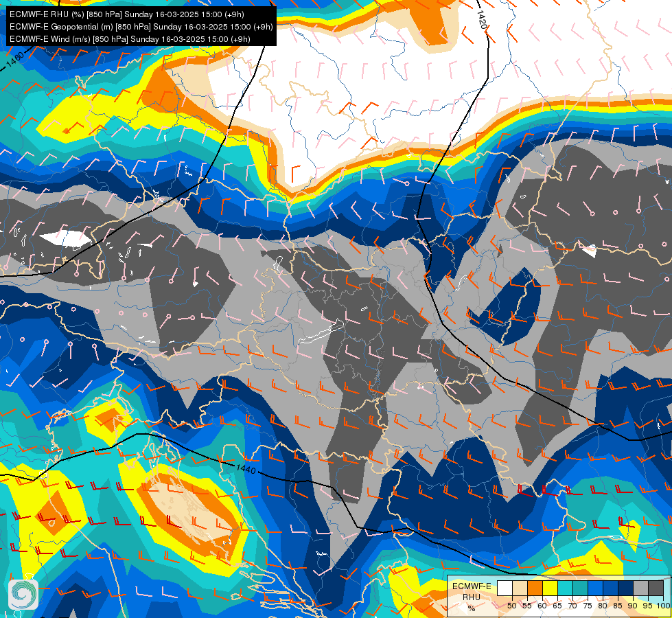Click the legend value 75
This screenshot has height=618, width=672.
point(588,606)
